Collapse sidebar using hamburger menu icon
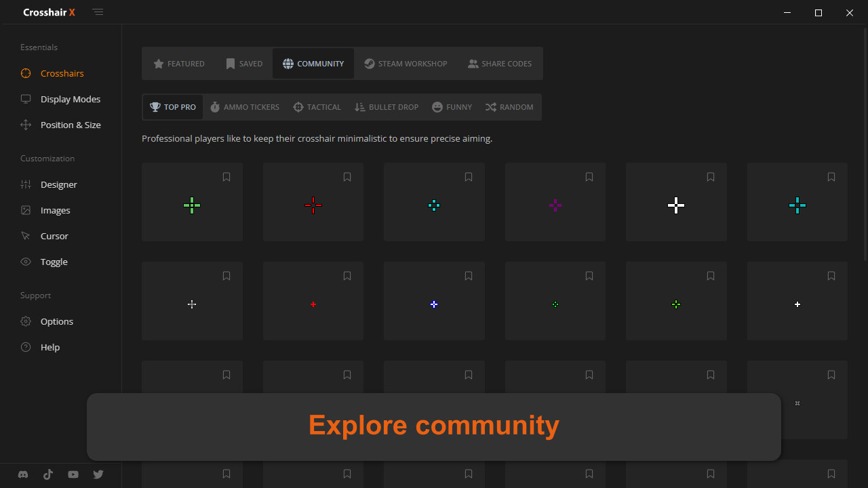Screen dimensions: 868x488 point(98,12)
